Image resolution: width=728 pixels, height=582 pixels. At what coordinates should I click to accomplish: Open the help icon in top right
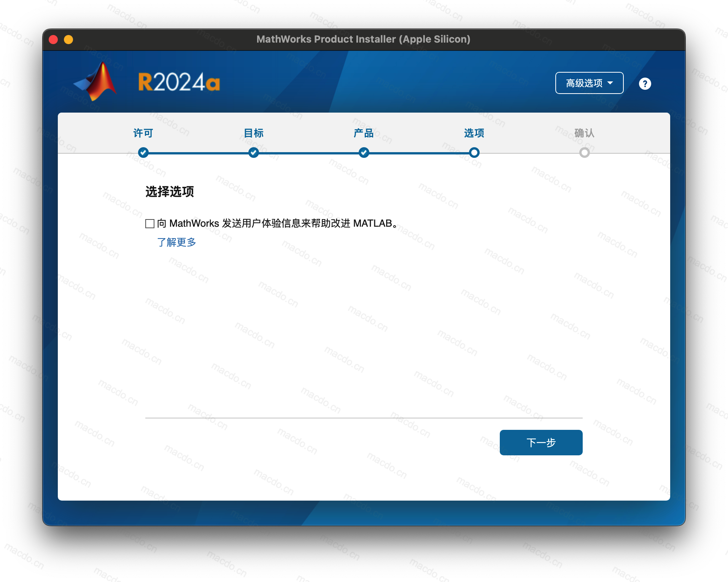(645, 83)
